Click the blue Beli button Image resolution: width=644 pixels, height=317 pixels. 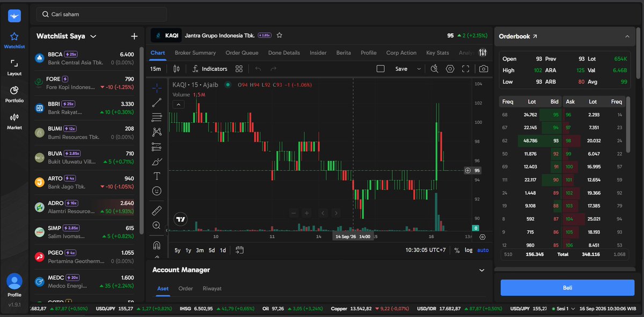tap(567, 287)
